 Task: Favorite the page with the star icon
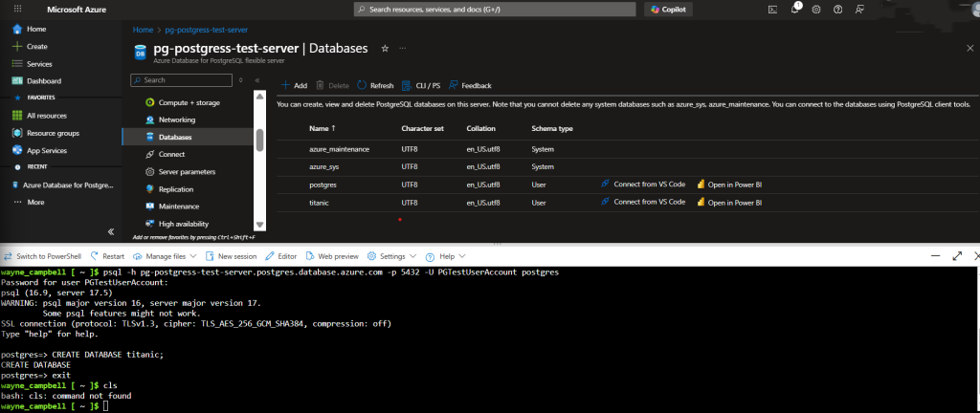[385, 48]
